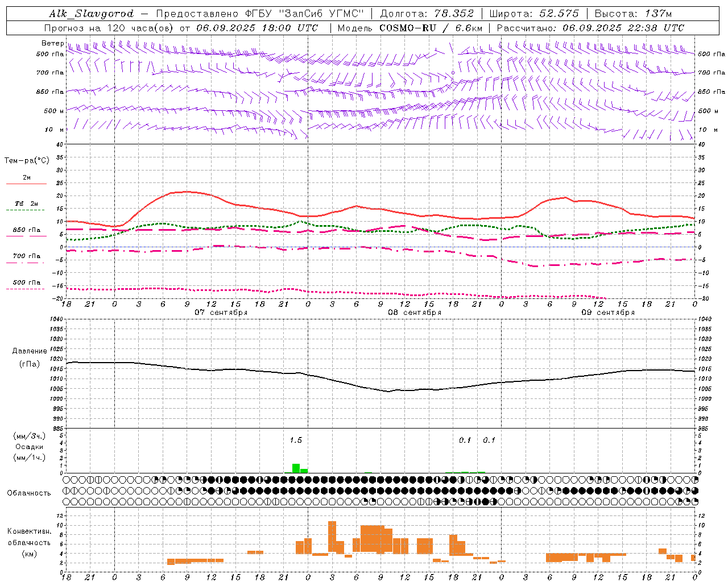
Task: Click the 1.5 precipitation amount value
Action: click(296, 440)
